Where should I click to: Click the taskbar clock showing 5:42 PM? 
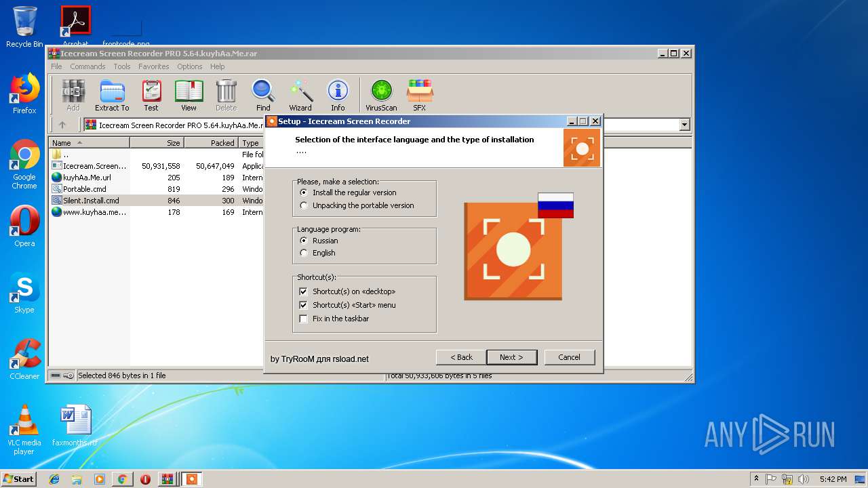click(833, 479)
